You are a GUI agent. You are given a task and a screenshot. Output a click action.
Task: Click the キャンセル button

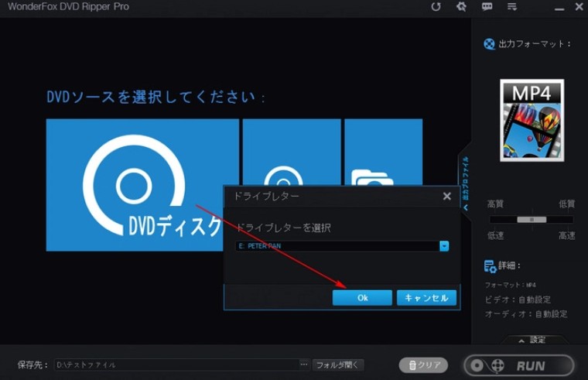[x=426, y=298]
